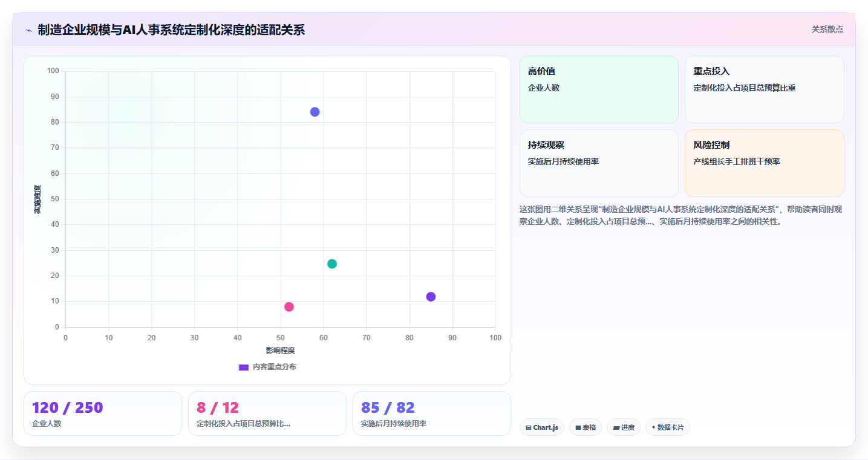The image size is (868, 460).
Task: Click the purple legend color box
Action: pos(244,368)
